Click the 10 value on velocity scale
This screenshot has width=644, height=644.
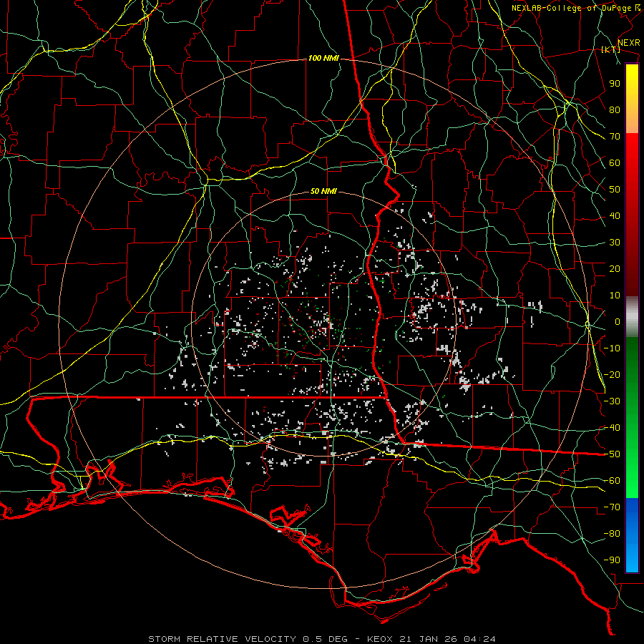click(x=615, y=296)
